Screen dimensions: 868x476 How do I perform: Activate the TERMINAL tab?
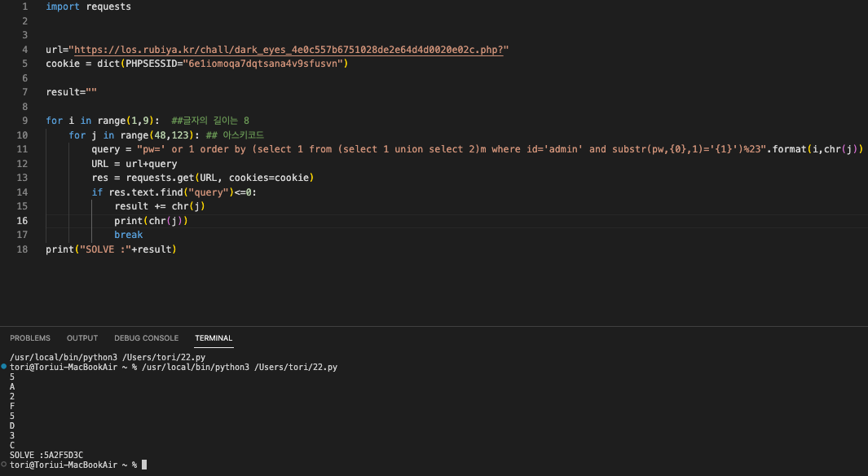point(214,338)
